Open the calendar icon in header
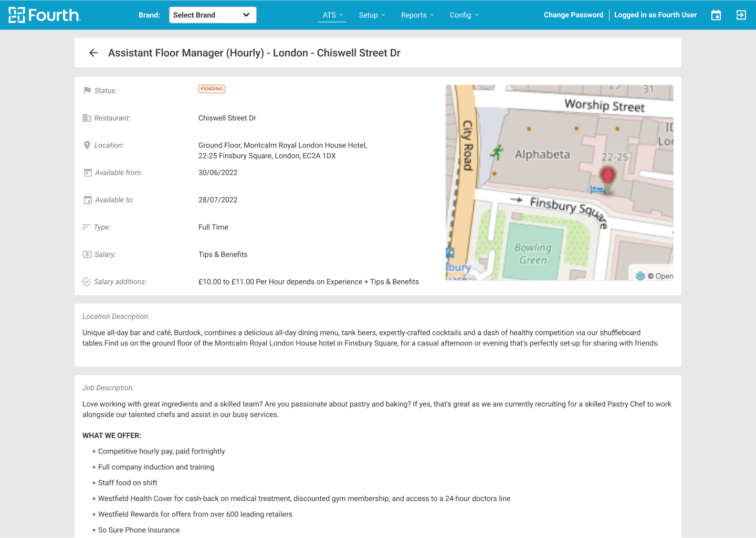Viewport: 756px width, 538px height. [716, 15]
